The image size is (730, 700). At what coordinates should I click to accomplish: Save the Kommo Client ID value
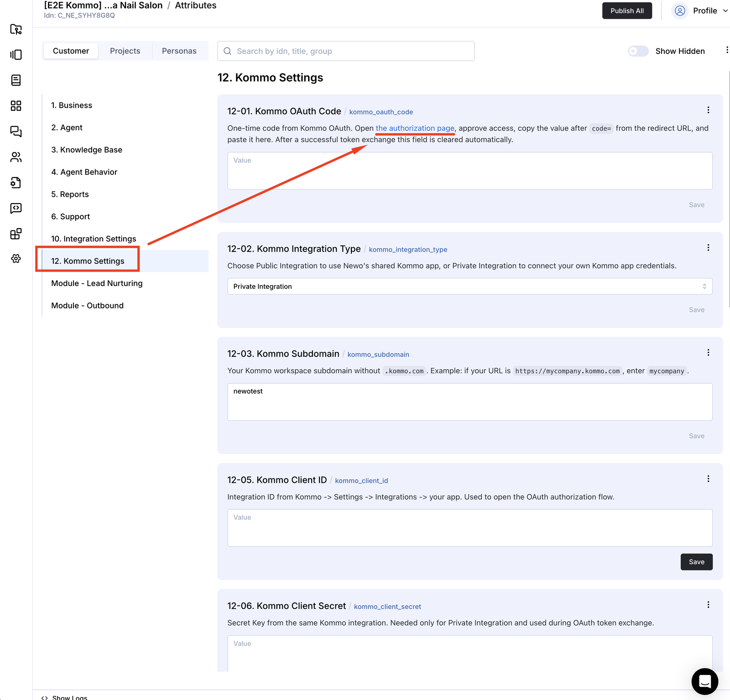[x=696, y=562]
